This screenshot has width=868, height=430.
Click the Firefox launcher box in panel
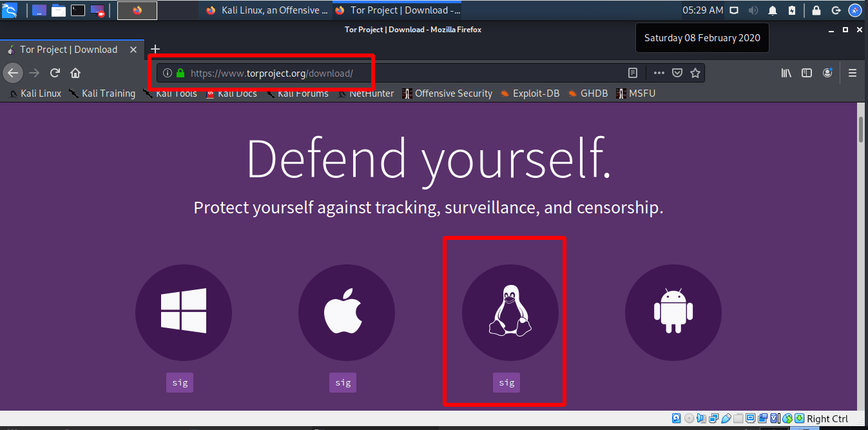click(x=137, y=10)
